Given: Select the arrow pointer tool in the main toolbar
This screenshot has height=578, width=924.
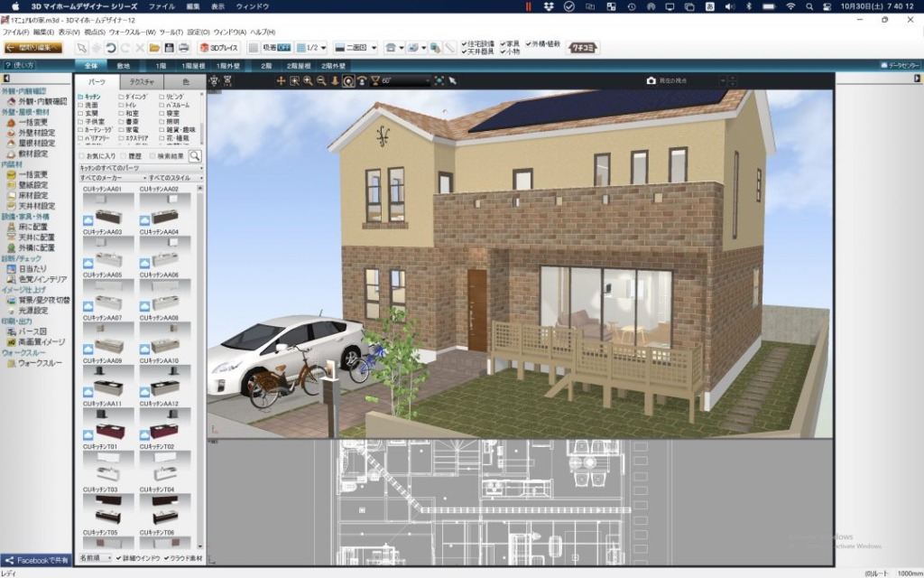Looking at the screenshot, I should coord(82,48).
